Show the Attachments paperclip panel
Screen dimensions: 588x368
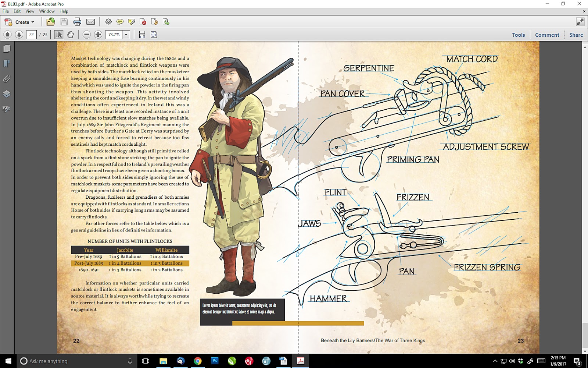[x=7, y=79]
